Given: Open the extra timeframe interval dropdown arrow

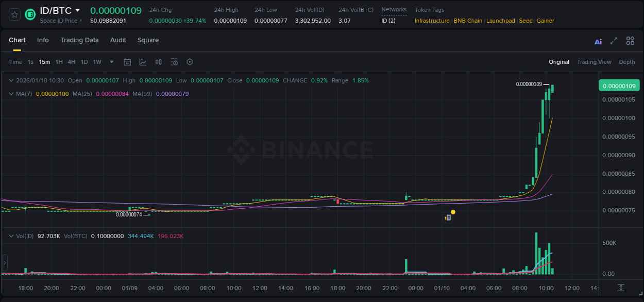Looking at the screenshot, I should [111, 62].
